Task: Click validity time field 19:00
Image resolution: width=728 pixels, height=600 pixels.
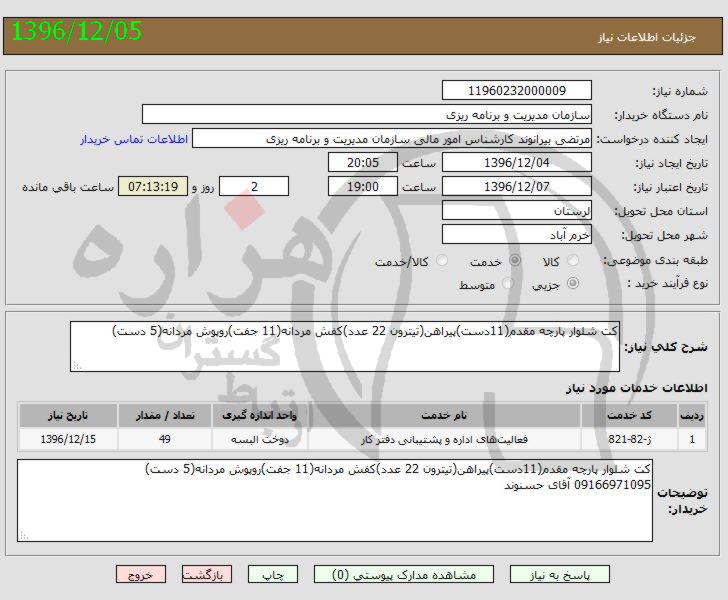Action: tap(363, 186)
